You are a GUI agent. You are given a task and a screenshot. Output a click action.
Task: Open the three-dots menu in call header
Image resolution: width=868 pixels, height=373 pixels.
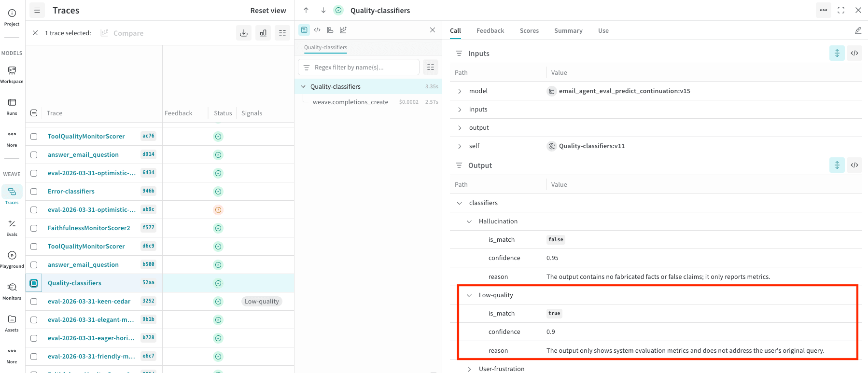point(824,10)
